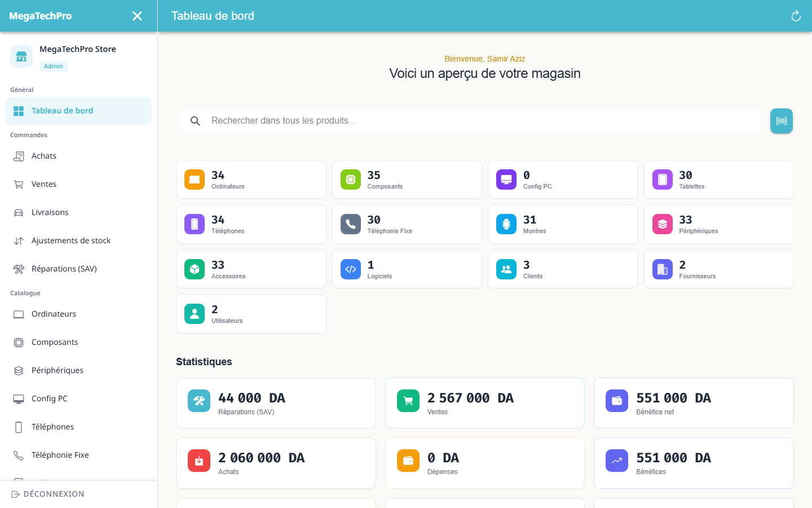Click the Tableau de bord page title
This screenshot has width=812, height=508.
point(213,16)
